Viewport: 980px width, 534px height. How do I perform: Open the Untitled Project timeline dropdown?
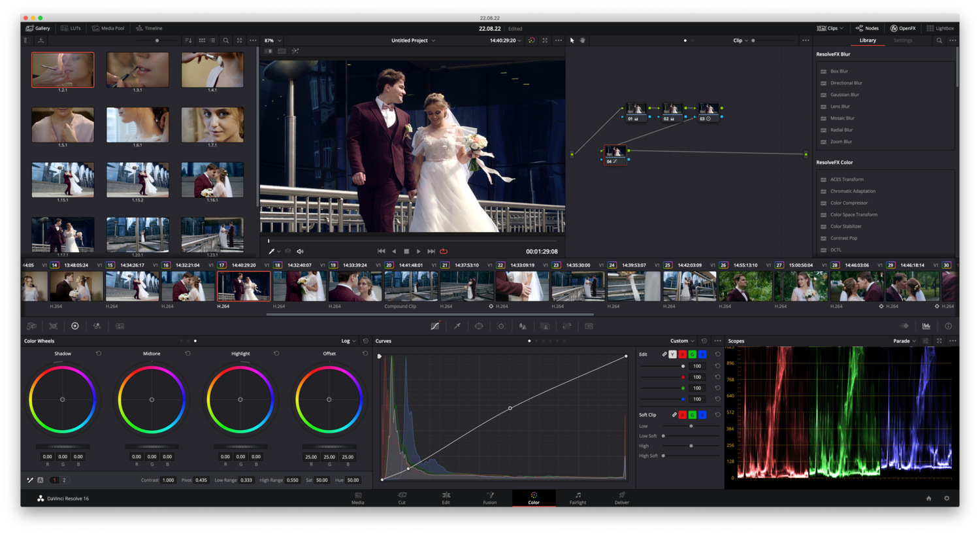[413, 41]
